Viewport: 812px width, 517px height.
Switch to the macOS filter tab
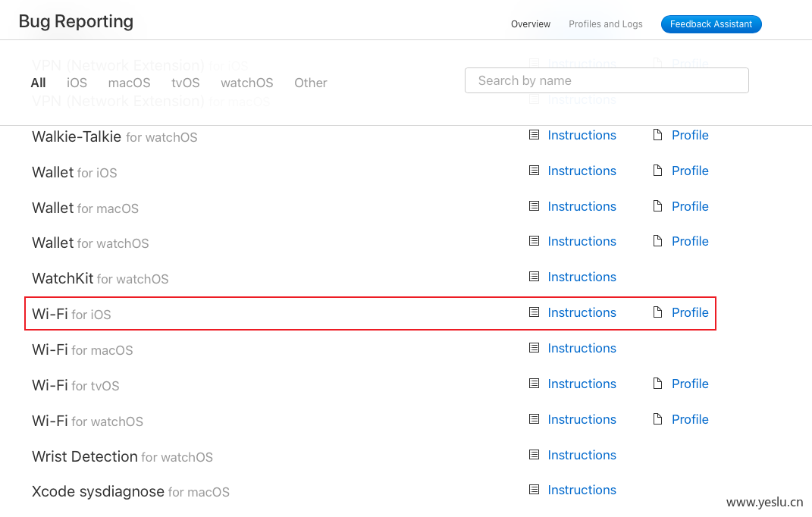(x=129, y=83)
